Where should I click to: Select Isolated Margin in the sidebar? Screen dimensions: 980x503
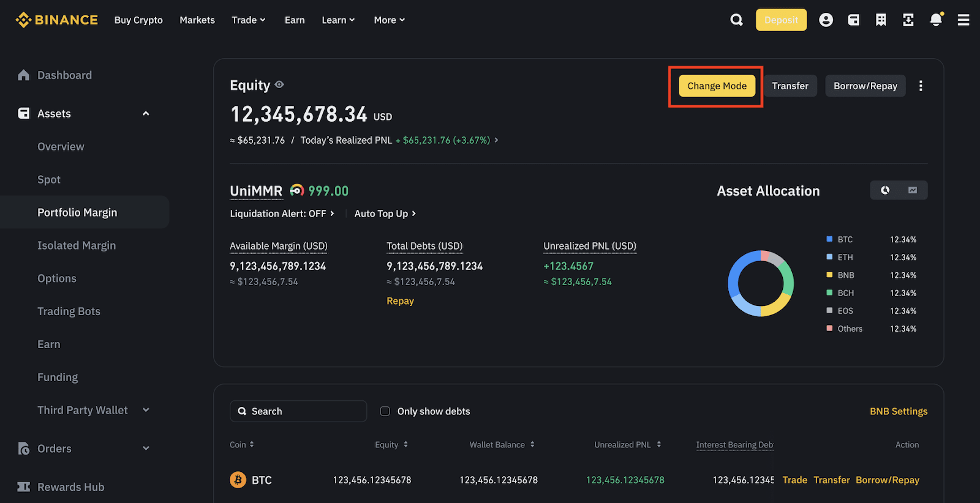pos(77,245)
